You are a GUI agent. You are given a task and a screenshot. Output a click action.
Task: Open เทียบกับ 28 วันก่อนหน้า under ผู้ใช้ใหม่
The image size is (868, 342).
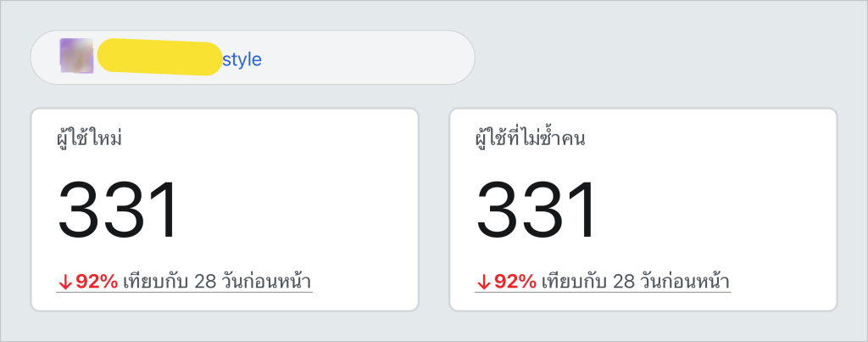[217, 282]
